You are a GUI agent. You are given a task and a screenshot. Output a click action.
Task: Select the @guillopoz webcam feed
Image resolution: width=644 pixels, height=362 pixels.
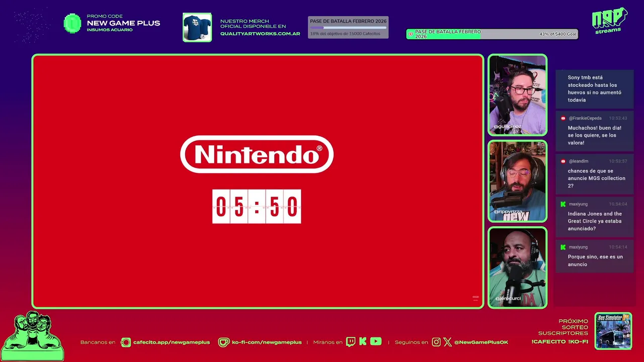coord(517,95)
